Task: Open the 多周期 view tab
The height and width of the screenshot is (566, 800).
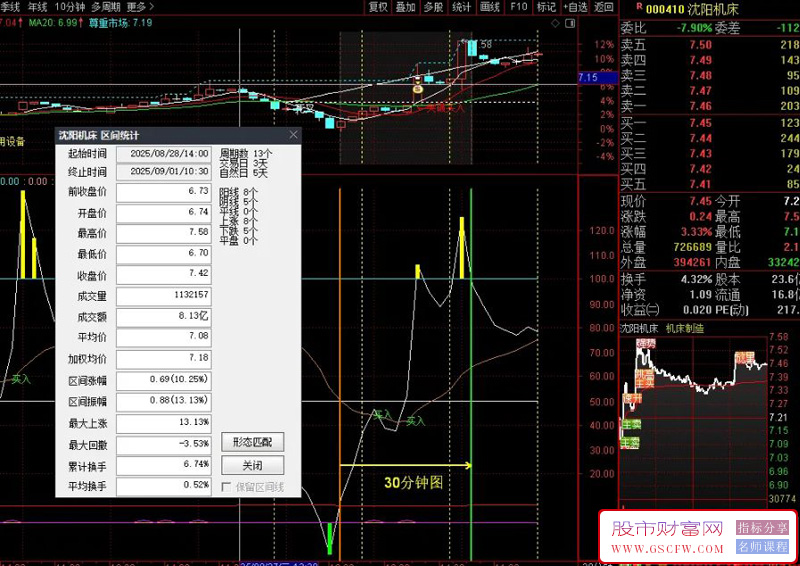Action: coord(106,7)
